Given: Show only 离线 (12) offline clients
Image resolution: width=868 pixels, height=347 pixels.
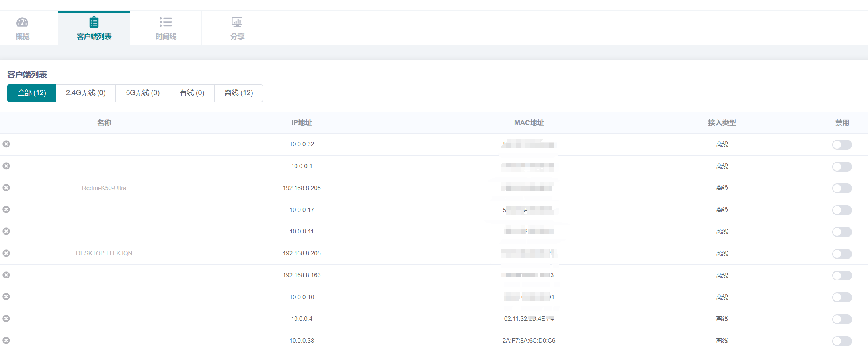Looking at the screenshot, I should (238, 93).
